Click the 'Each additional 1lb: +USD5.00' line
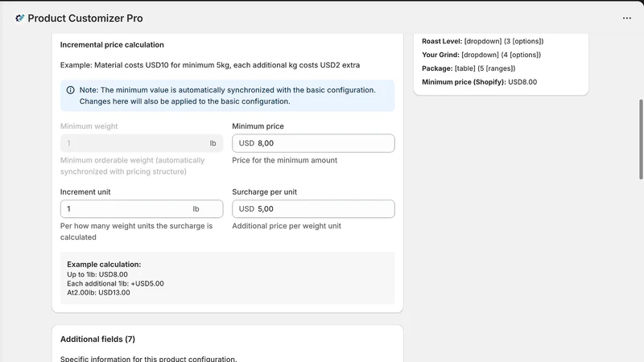 click(115, 284)
